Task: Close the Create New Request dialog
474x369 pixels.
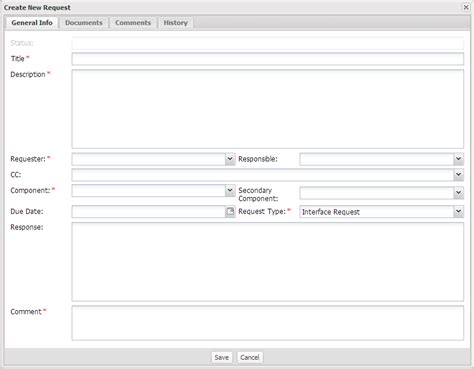Action: (x=466, y=7)
